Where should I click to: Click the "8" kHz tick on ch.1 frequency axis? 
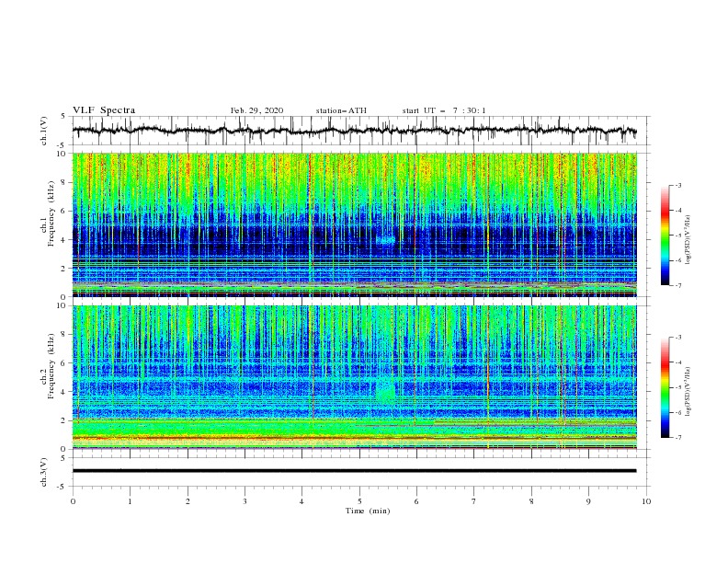[x=64, y=182]
